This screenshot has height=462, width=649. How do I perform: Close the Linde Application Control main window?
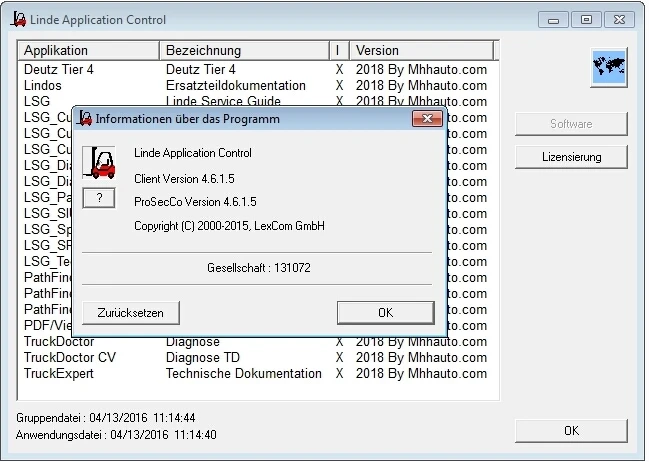pyautogui.click(x=619, y=20)
